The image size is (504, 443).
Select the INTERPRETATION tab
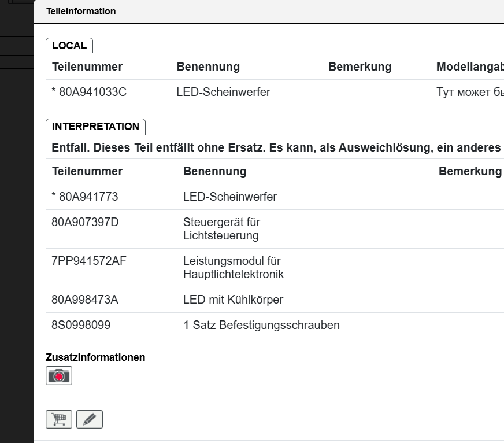[x=95, y=127]
